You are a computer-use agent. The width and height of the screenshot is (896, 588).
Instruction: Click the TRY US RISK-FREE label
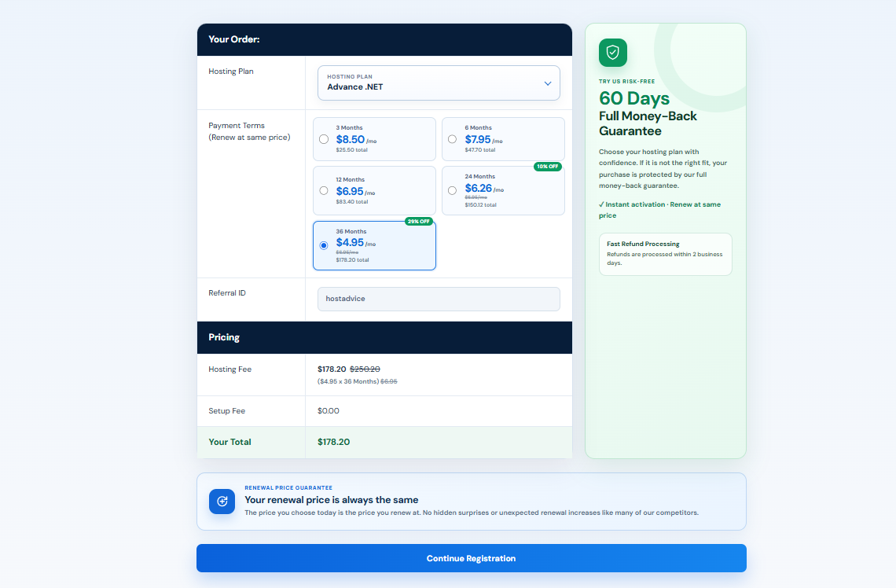click(x=627, y=81)
